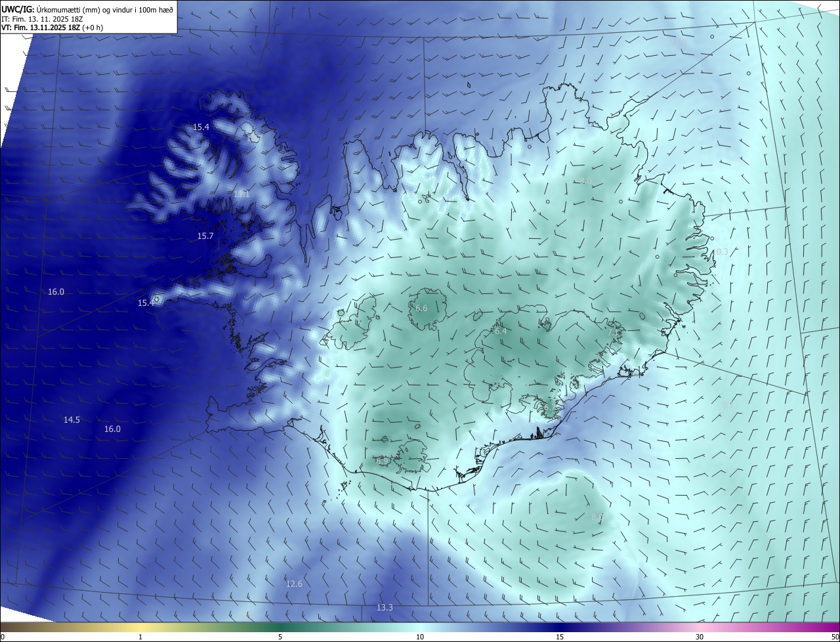Viewport: 840px width, 642px height.
Task: Click the 10 tick label on the color scale
Action: pyautogui.click(x=420, y=637)
